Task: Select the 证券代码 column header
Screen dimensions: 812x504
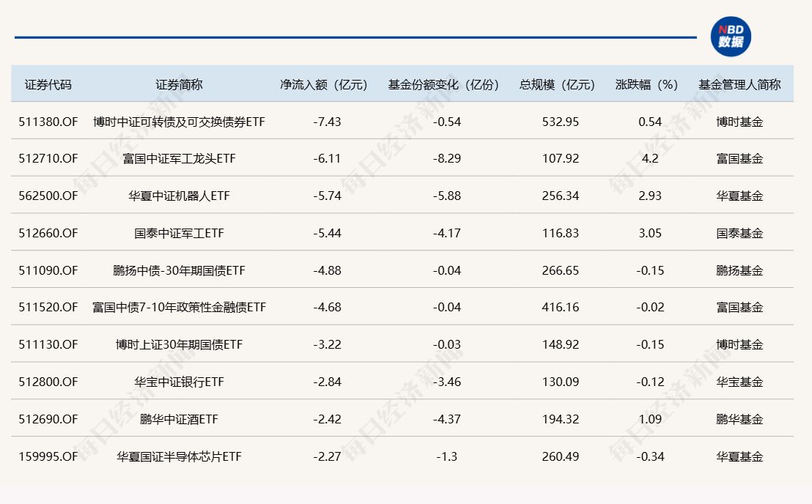Action: click(48, 84)
